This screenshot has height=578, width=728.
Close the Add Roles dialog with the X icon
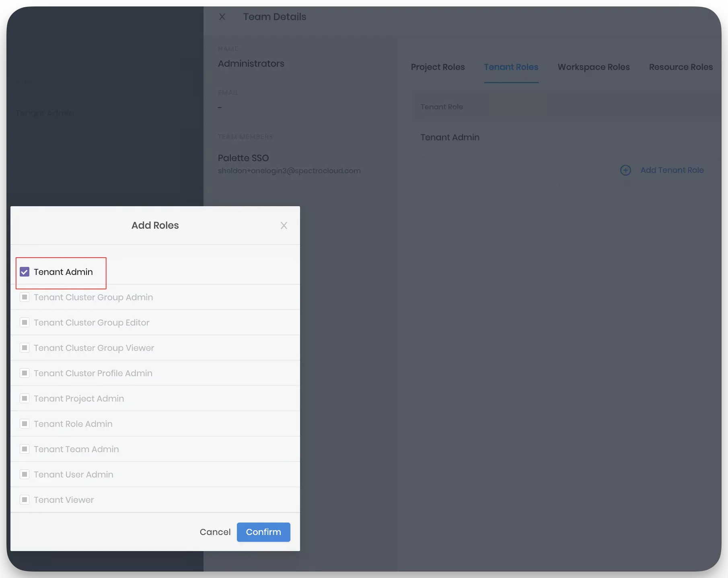pyautogui.click(x=284, y=225)
